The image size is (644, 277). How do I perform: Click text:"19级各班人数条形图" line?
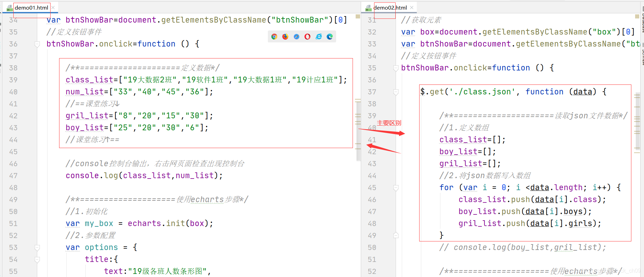point(157,271)
